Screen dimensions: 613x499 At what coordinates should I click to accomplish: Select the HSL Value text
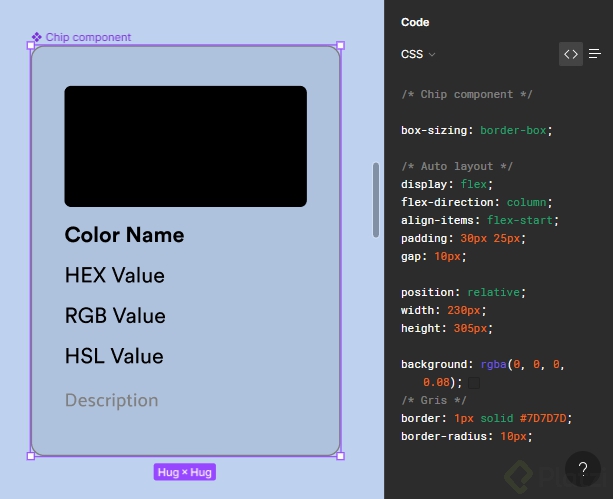tap(114, 356)
